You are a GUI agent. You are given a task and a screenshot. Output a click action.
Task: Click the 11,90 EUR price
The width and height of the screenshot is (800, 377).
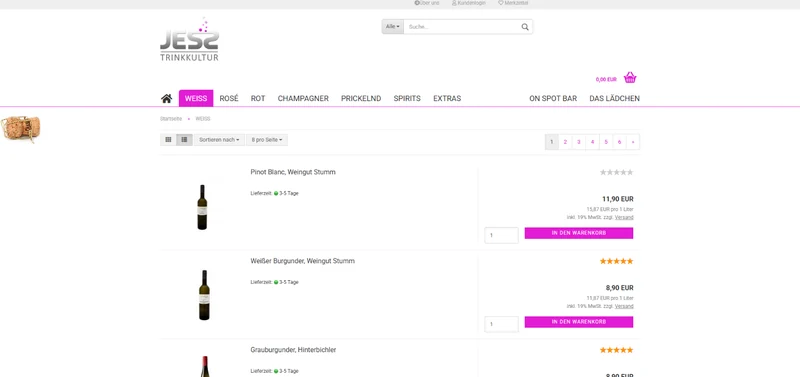618,199
